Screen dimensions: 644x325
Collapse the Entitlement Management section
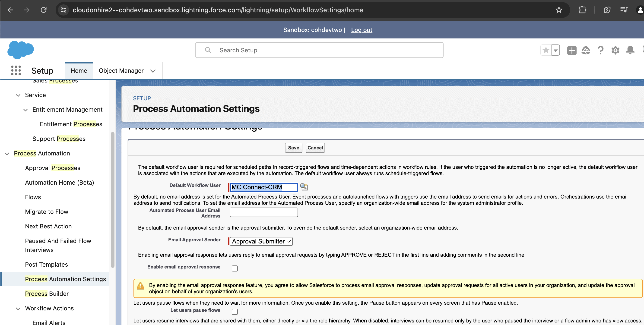click(x=25, y=110)
